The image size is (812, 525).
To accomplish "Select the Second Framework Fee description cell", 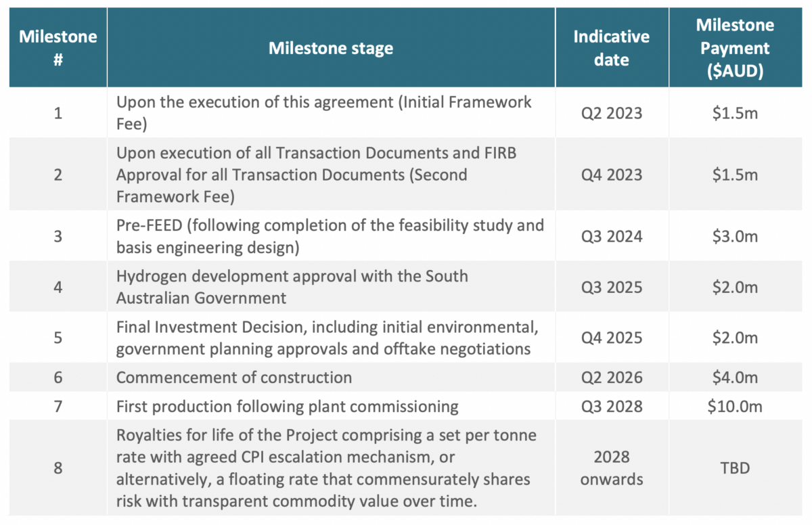I will [x=331, y=175].
